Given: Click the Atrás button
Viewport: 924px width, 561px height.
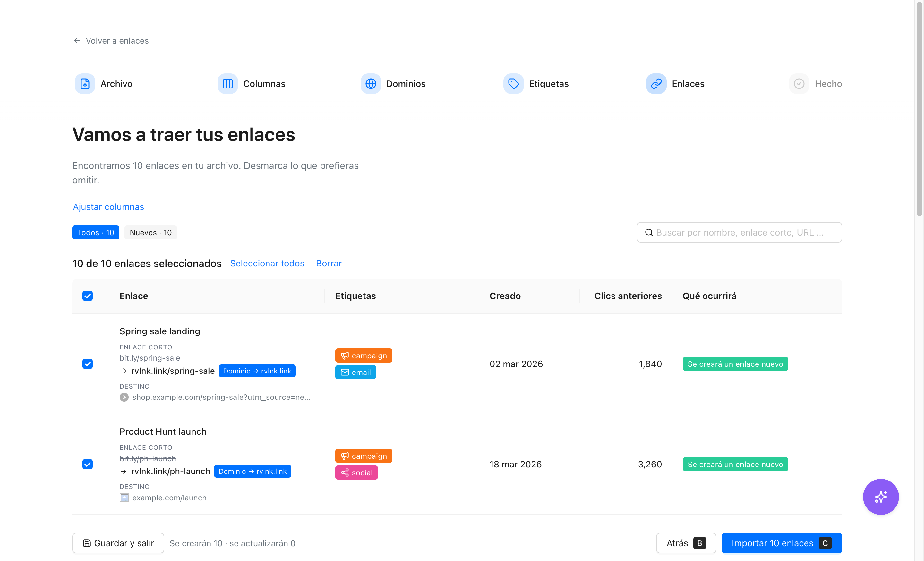Looking at the screenshot, I should coord(686,543).
